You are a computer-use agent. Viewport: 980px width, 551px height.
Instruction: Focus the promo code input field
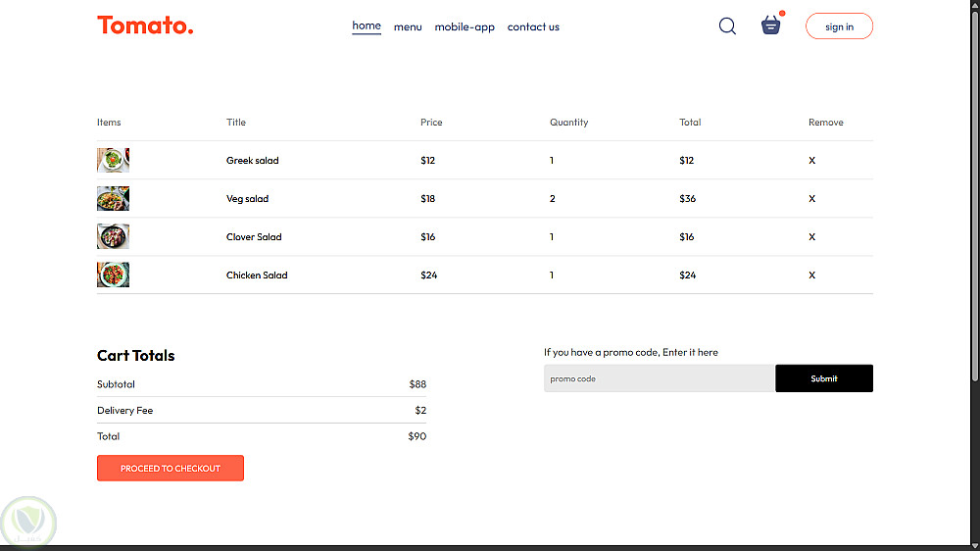point(659,378)
